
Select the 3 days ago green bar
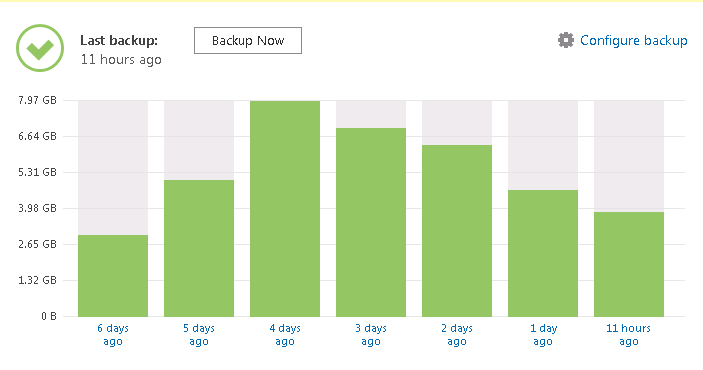(371, 222)
